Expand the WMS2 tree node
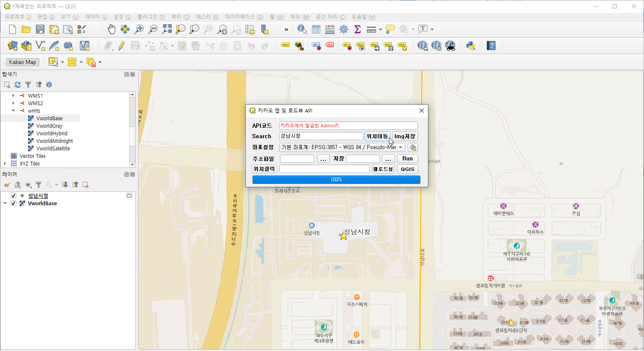The width and height of the screenshot is (644, 351). point(13,103)
